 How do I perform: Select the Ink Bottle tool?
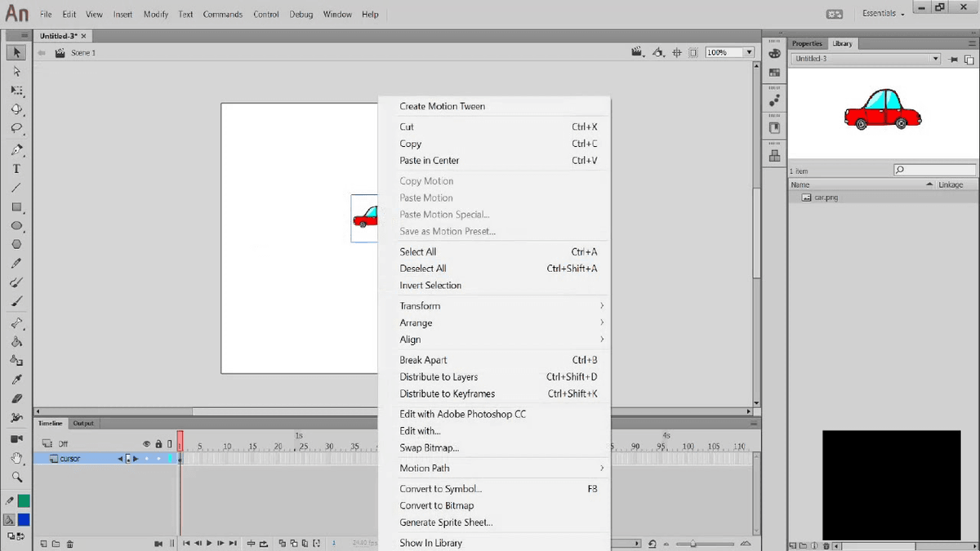coord(16,361)
